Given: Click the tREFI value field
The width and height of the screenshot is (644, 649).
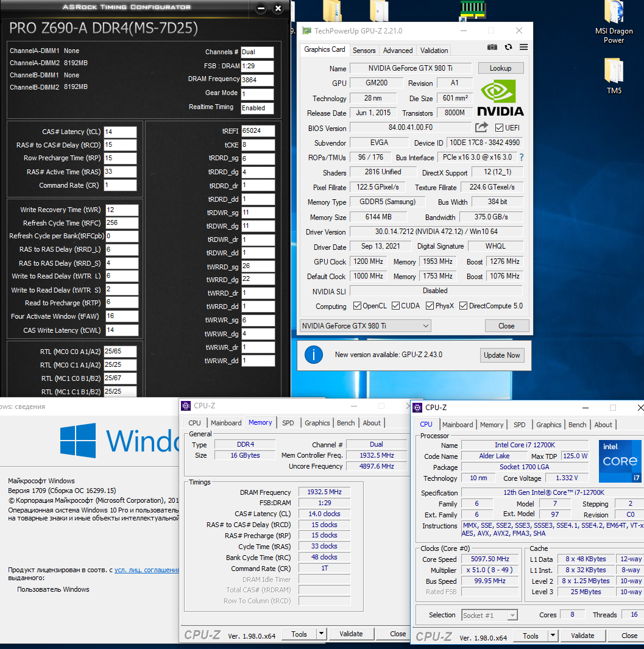Looking at the screenshot, I should pos(258,131).
